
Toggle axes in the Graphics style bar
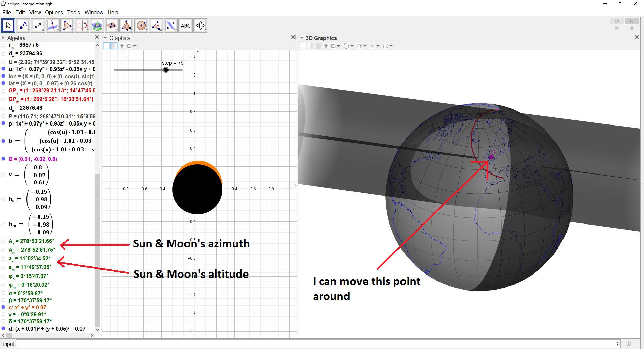(x=107, y=46)
